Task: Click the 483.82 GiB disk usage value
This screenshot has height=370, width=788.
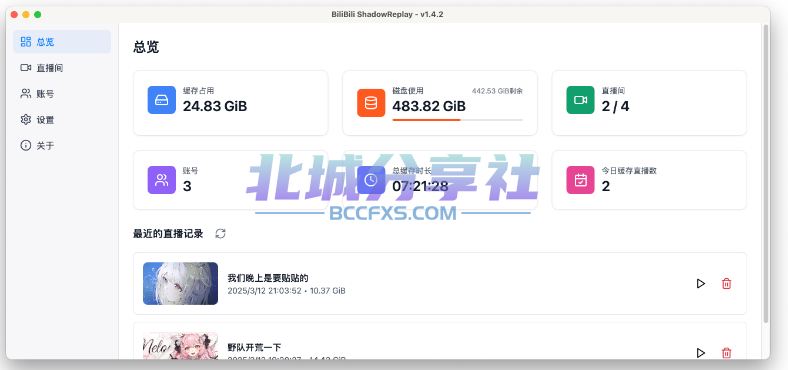Action: (x=429, y=106)
